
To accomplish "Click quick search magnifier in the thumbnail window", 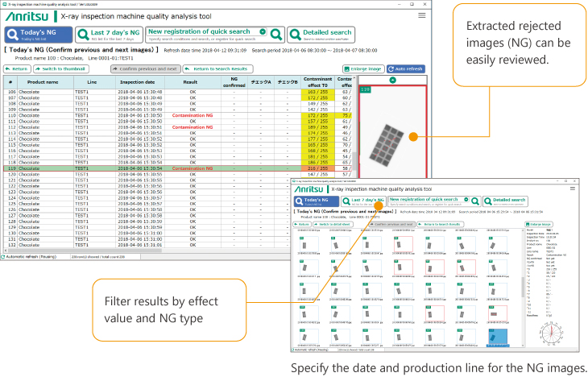I will coord(475,201).
